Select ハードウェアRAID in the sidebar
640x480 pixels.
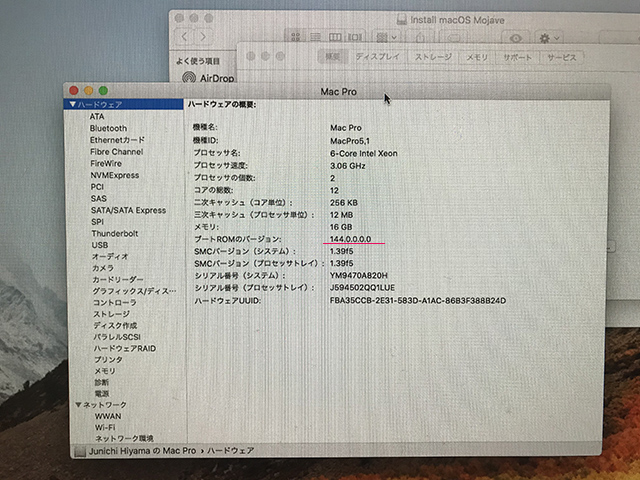(125, 349)
